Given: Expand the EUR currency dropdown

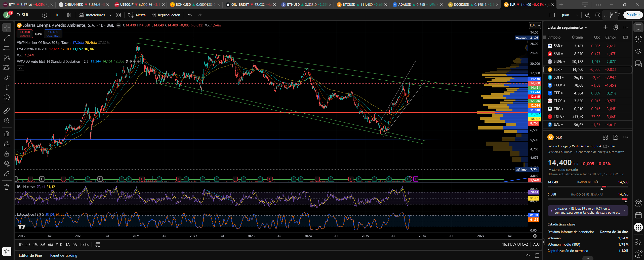Looking at the screenshot, I should click(x=535, y=25).
